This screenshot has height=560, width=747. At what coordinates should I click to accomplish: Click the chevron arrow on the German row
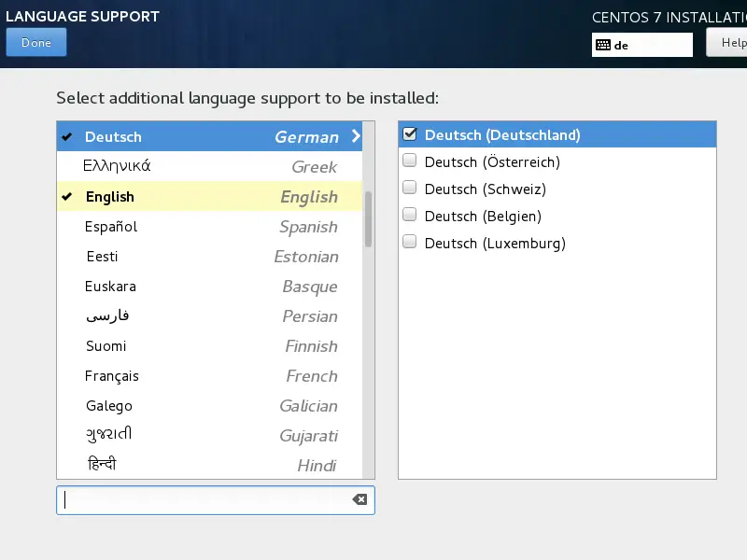tap(356, 136)
